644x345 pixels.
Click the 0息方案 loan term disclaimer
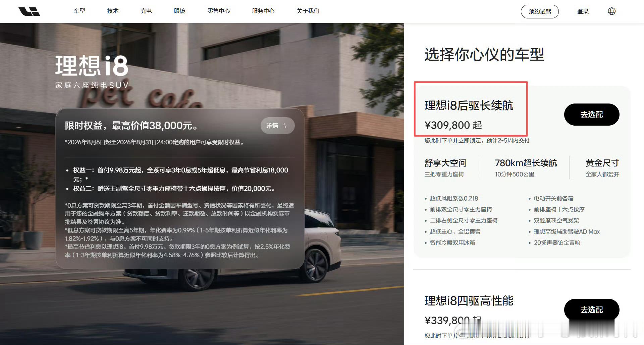[x=179, y=214]
